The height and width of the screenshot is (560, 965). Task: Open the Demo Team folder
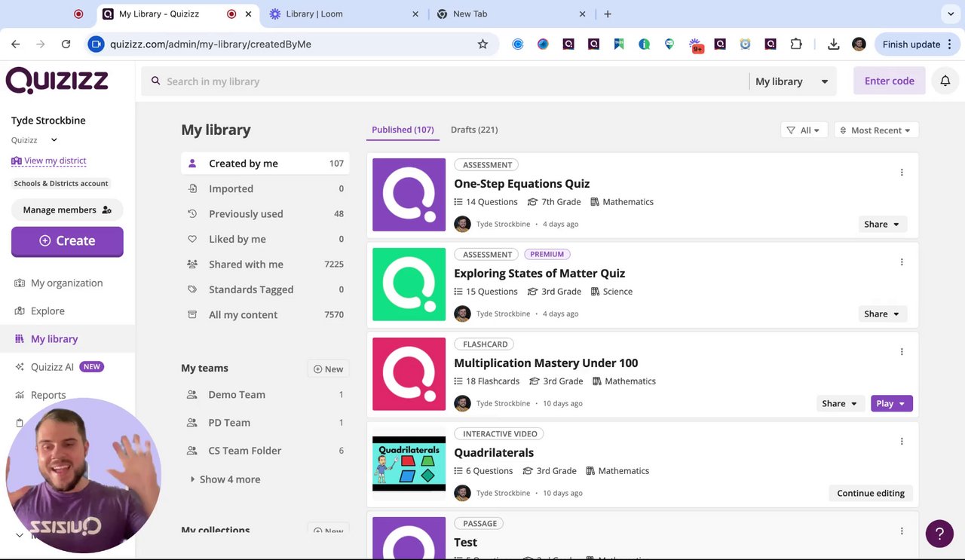click(265, 395)
